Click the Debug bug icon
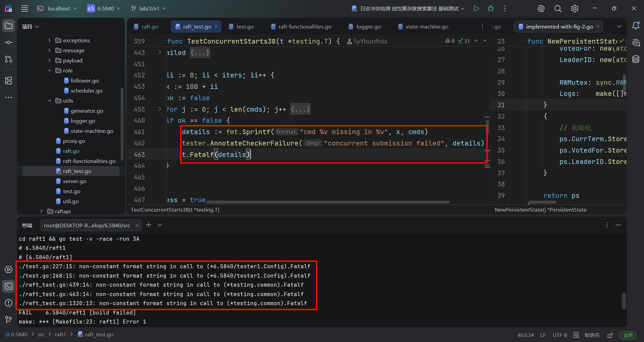644x342 pixels. pos(491,8)
